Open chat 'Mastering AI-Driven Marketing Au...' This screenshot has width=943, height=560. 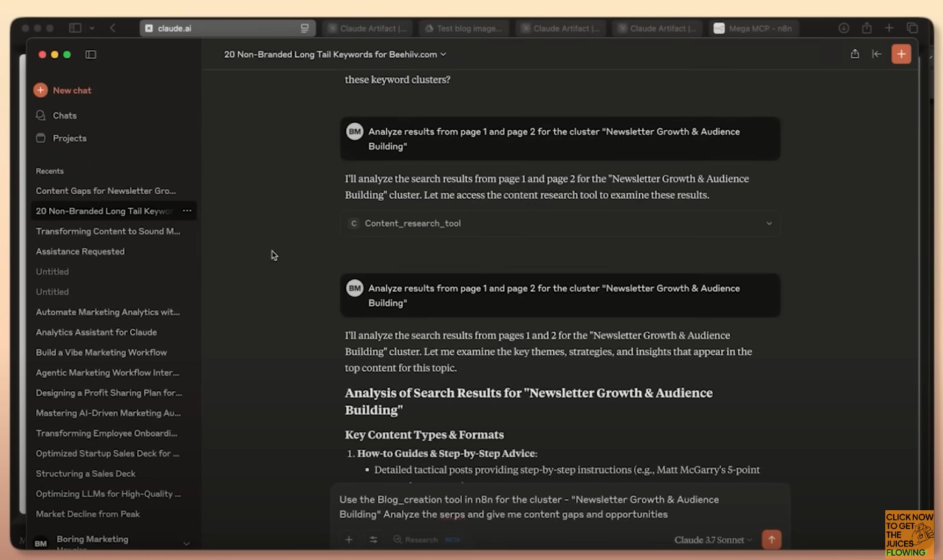(x=108, y=413)
